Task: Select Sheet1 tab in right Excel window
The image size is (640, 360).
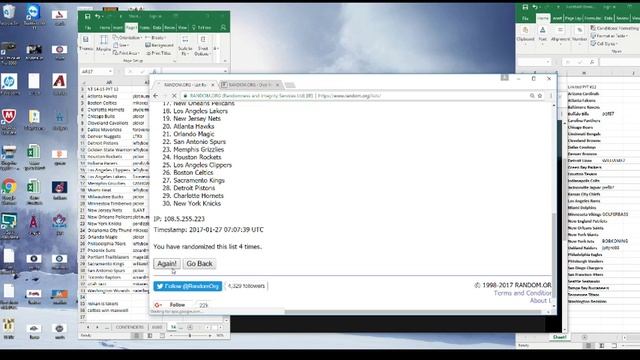Action: pos(559,337)
